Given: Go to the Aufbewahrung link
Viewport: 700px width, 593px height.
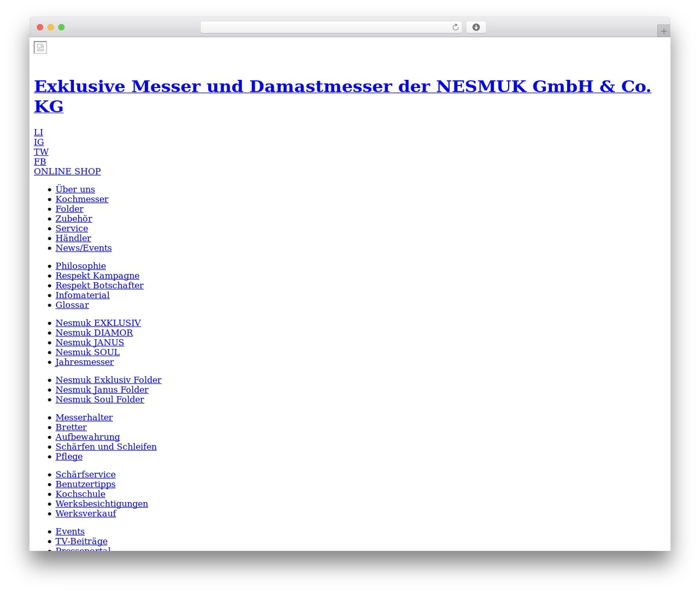Looking at the screenshot, I should 87,438.
